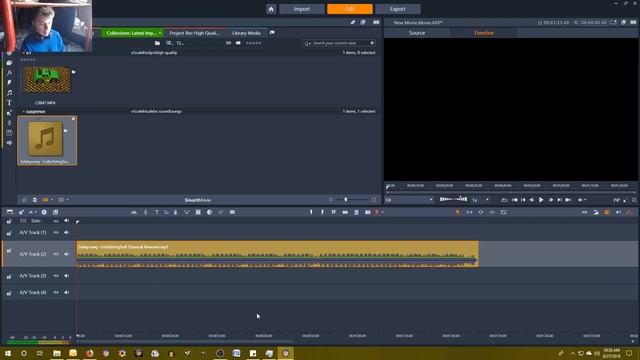This screenshot has width=640, height=360.
Task: Open the preview zoom Fit dropdown
Action: pos(409,200)
